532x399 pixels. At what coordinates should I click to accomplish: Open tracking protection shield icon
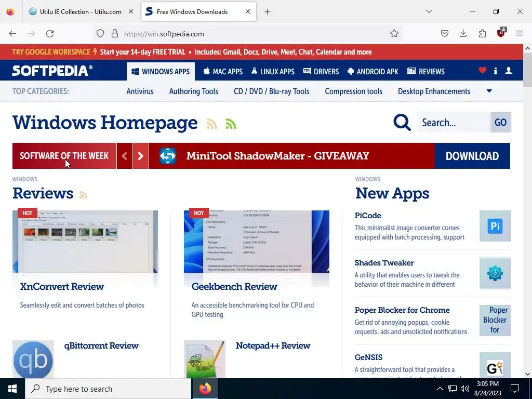point(100,34)
